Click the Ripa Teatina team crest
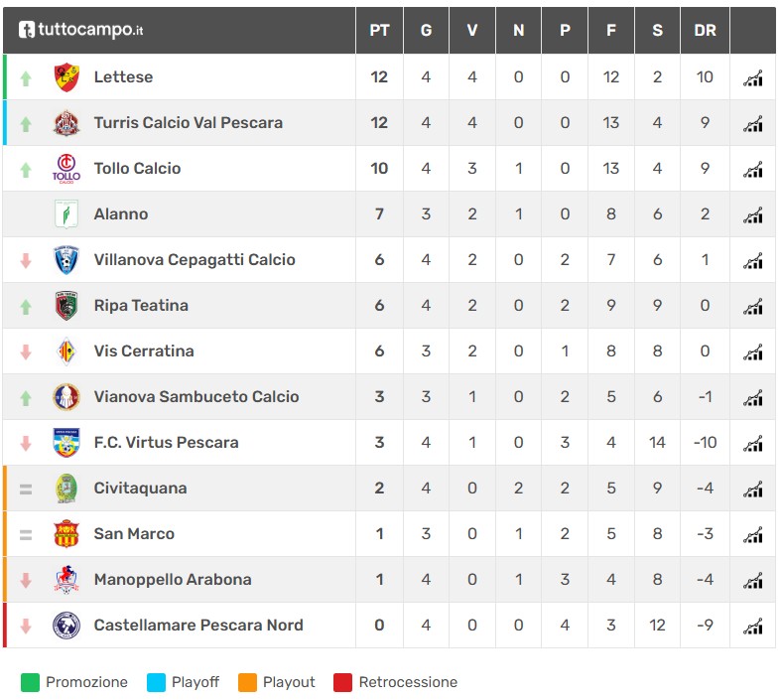The image size is (782, 700). click(66, 306)
